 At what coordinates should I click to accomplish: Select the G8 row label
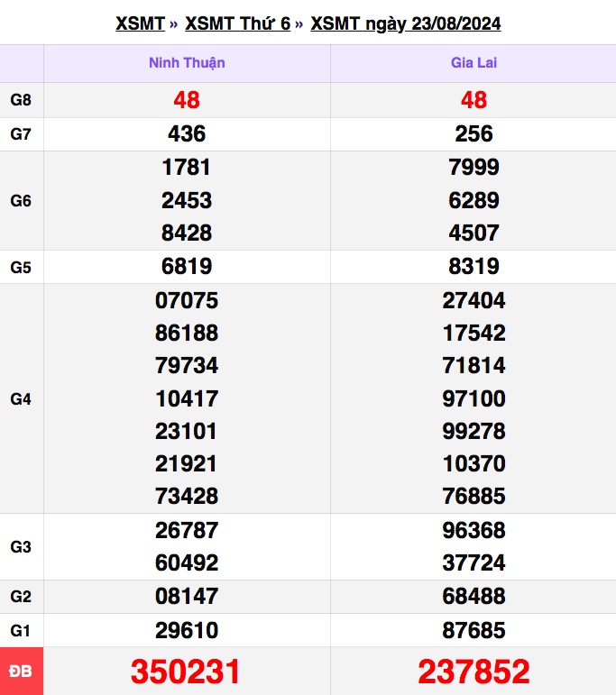[21, 100]
